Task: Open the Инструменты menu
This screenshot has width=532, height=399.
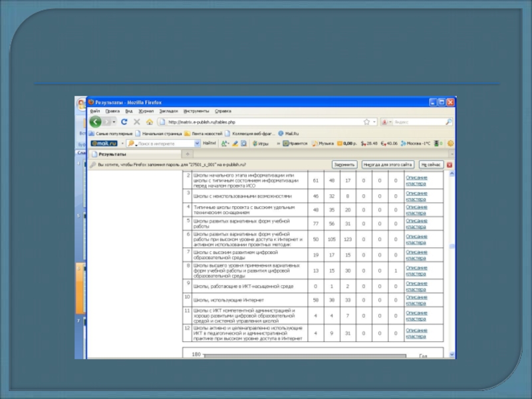Action: pyautogui.click(x=196, y=111)
